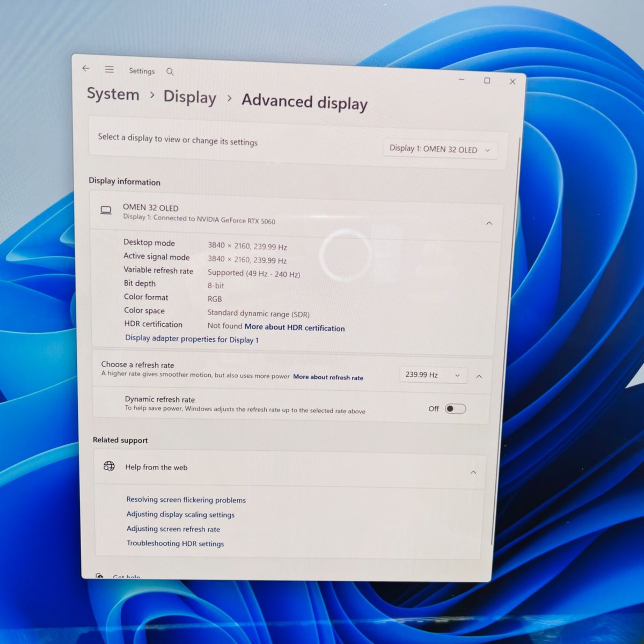Open the More about refresh rate link
This screenshot has height=644, width=644.
point(328,377)
